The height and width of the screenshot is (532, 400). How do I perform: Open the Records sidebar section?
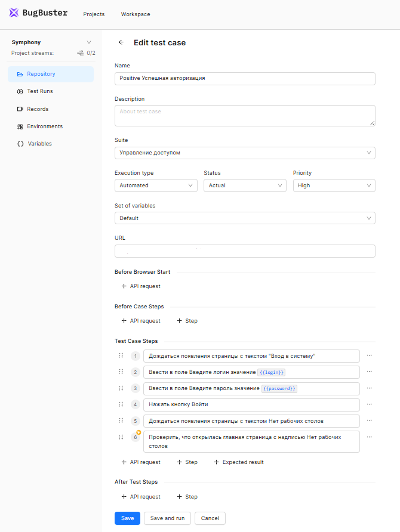click(x=38, y=109)
